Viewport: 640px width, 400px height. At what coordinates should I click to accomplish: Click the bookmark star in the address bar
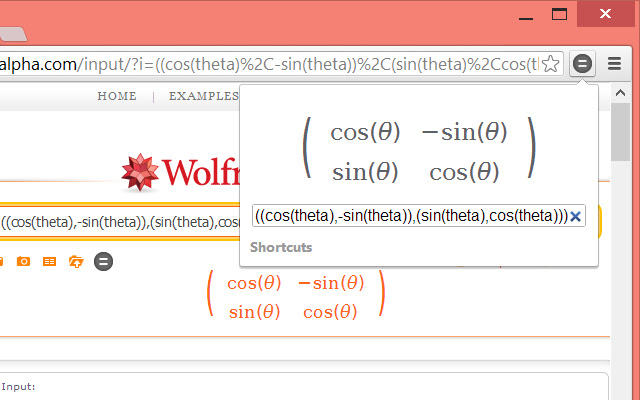551,64
